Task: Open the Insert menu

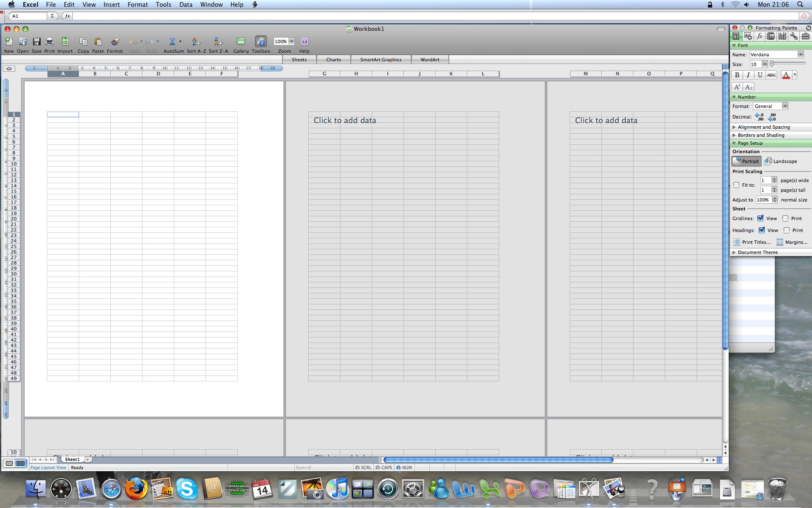Action: click(112, 5)
